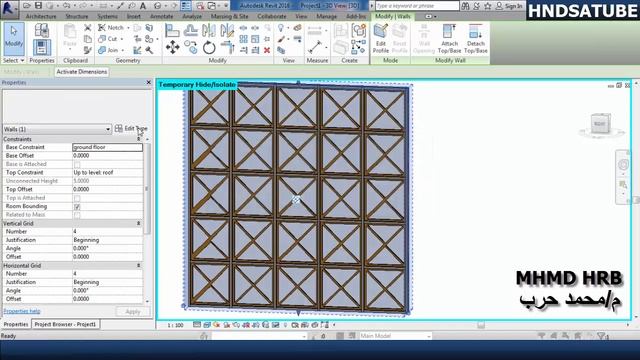Viewport: 640px width, 360px height.
Task: Open the Notch dropdown arrow
Action: click(128, 28)
